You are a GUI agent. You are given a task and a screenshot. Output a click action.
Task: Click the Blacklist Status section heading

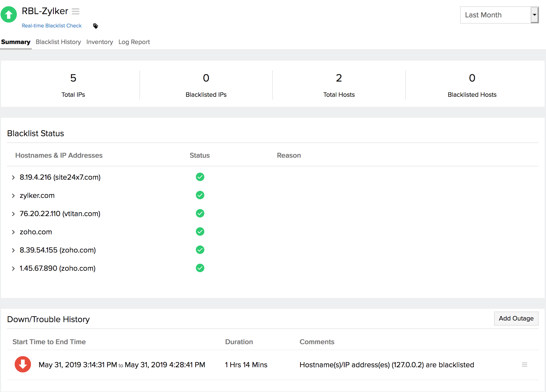pyautogui.click(x=36, y=133)
